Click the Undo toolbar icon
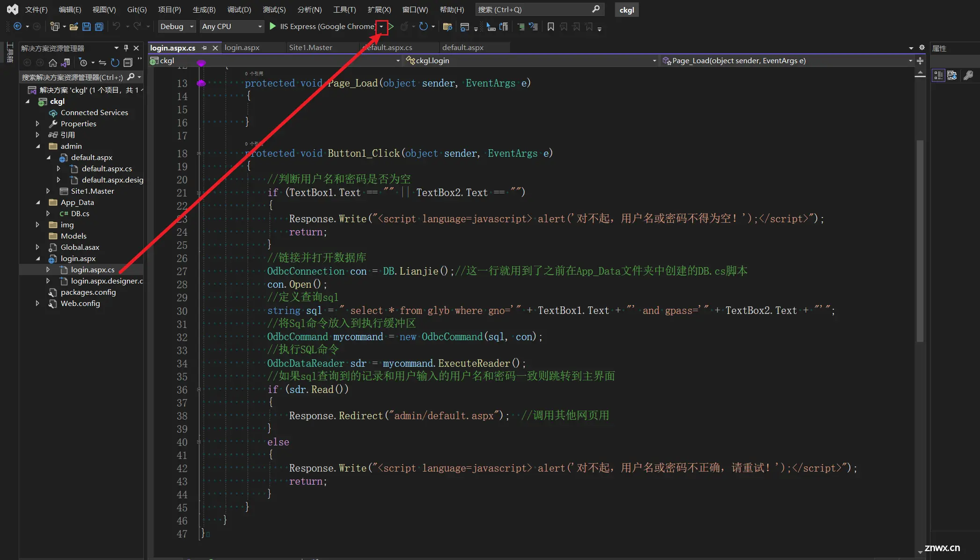 117,27
